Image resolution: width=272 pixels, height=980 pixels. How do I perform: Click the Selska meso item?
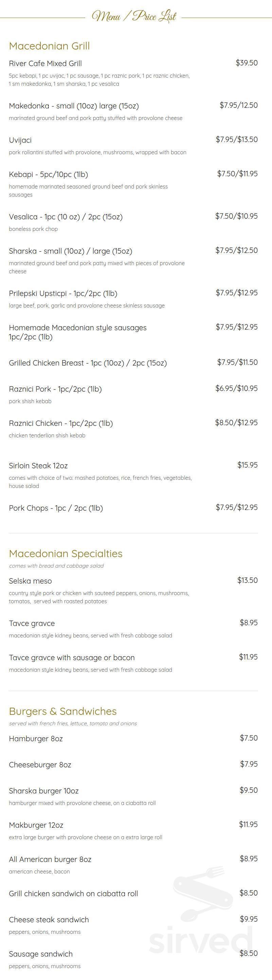click(x=30, y=581)
